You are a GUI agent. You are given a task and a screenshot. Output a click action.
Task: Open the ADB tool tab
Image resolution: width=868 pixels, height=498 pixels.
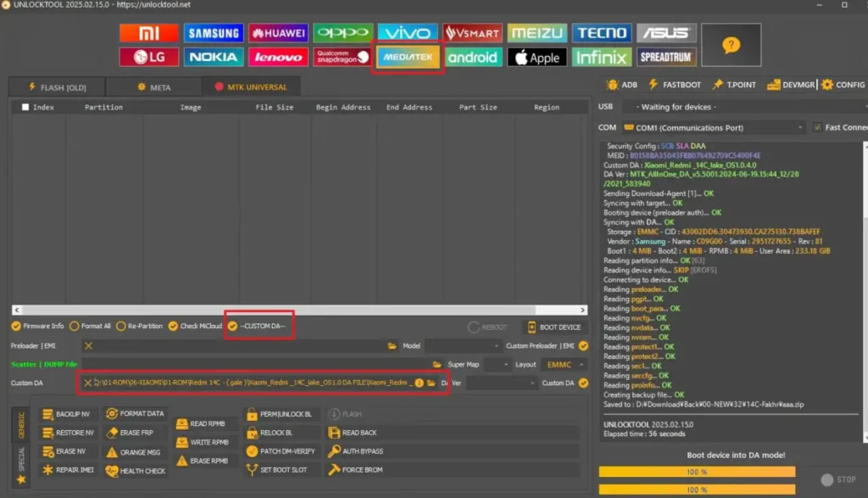click(621, 85)
